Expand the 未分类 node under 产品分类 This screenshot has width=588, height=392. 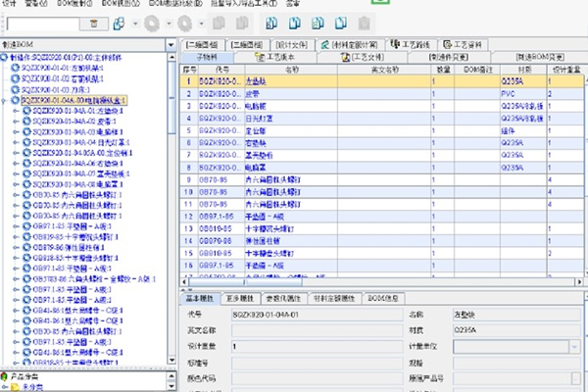pyautogui.click(x=5, y=387)
